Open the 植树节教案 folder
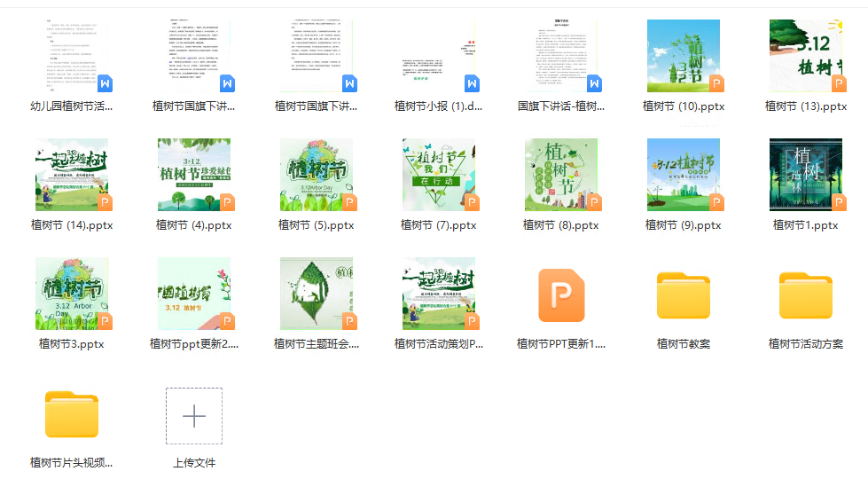Image resolution: width=868 pixels, height=479 pixels. click(x=683, y=296)
